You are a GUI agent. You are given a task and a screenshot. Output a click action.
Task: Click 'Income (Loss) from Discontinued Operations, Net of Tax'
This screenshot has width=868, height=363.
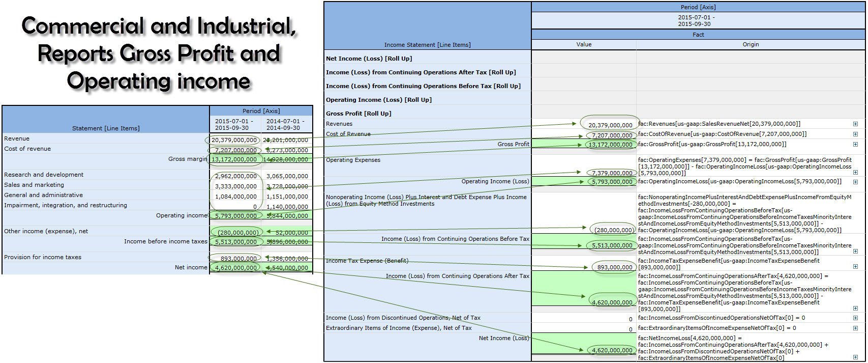[403, 318]
